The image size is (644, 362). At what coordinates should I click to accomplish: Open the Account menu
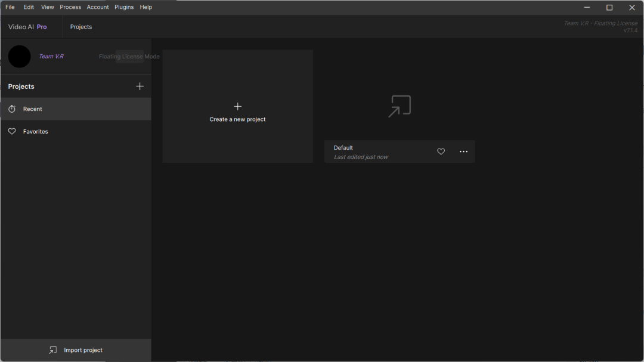(98, 7)
